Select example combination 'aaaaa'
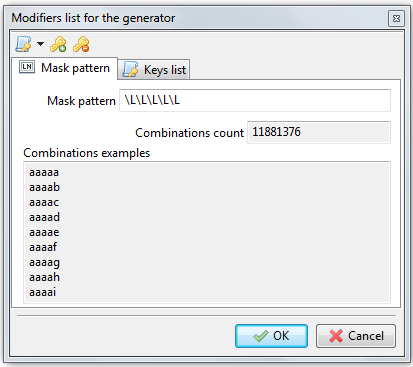Viewport: 413px width, 367px height. tap(44, 172)
